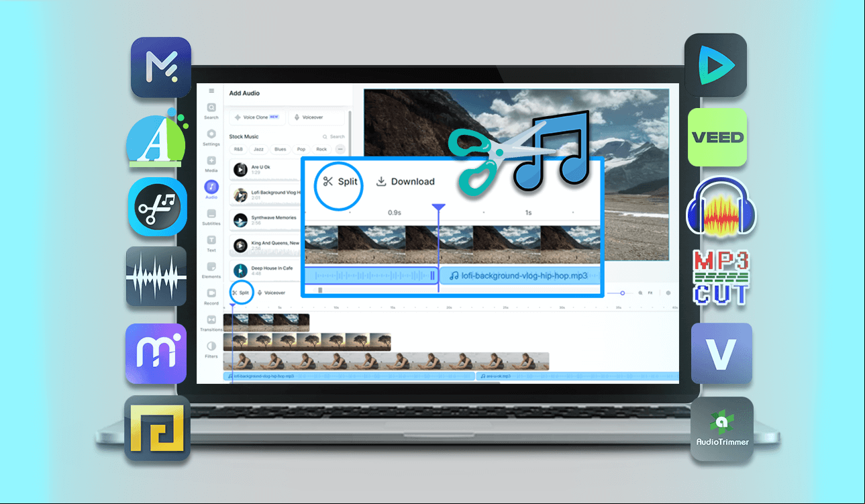Click the Download button in the callout
Image resolution: width=865 pixels, height=504 pixels.
(405, 181)
